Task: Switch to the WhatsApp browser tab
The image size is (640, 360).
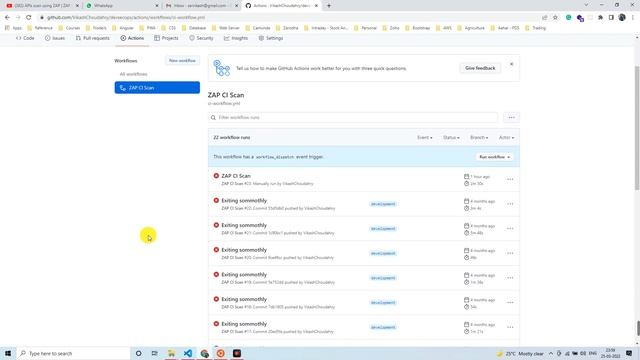Action: 122,6
